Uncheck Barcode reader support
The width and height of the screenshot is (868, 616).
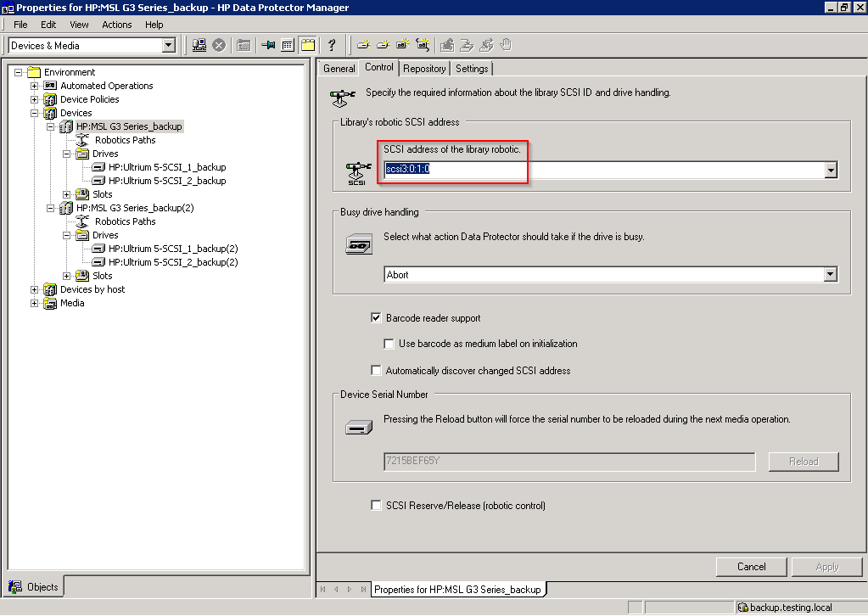coord(377,318)
